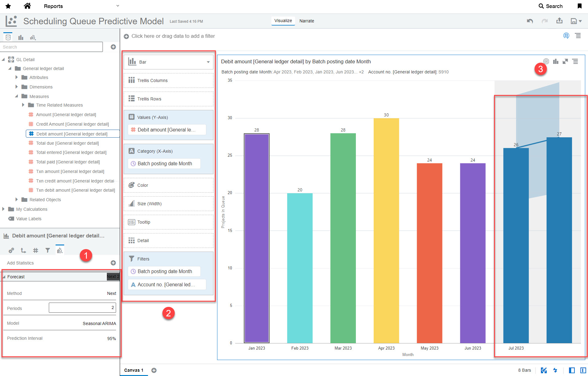
Task: Click the maximize visualization arrows icon
Action: pyautogui.click(x=565, y=61)
